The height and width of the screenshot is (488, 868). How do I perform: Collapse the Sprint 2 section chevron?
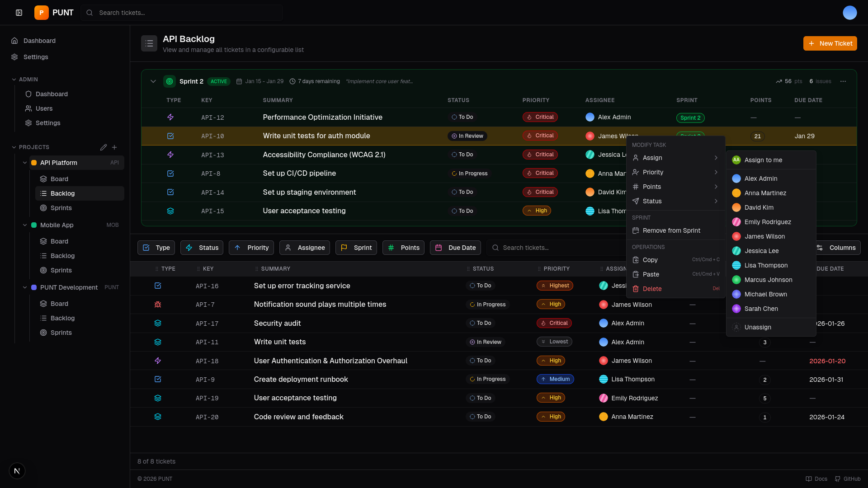point(153,81)
